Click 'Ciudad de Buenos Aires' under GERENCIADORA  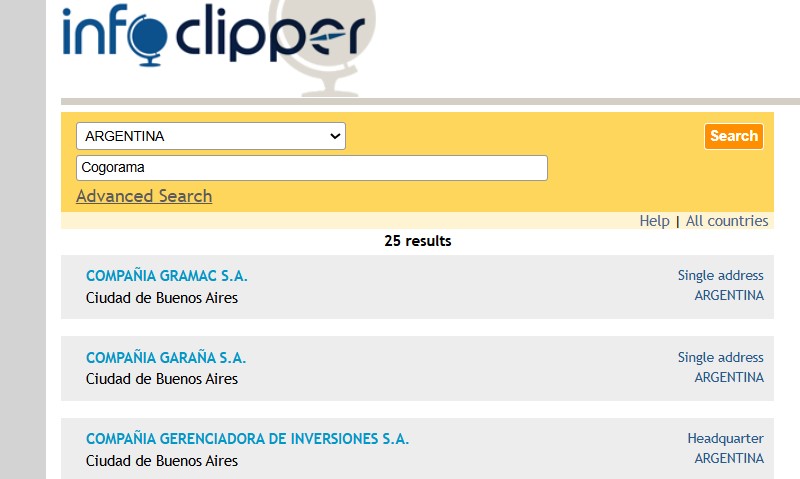click(162, 461)
